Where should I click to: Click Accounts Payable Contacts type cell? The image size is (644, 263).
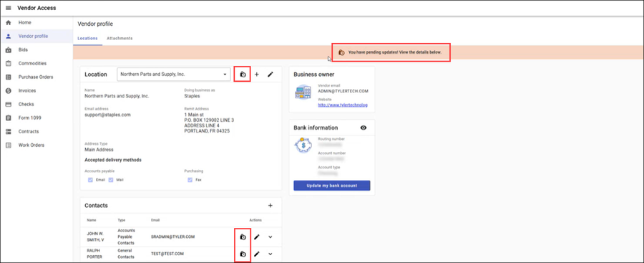point(127,236)
